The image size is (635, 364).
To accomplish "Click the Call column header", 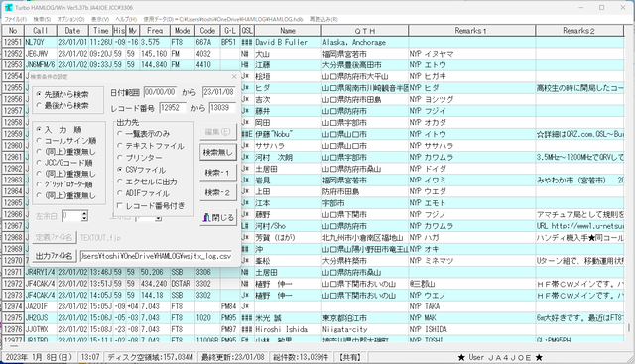I will [x=40, y=31].
